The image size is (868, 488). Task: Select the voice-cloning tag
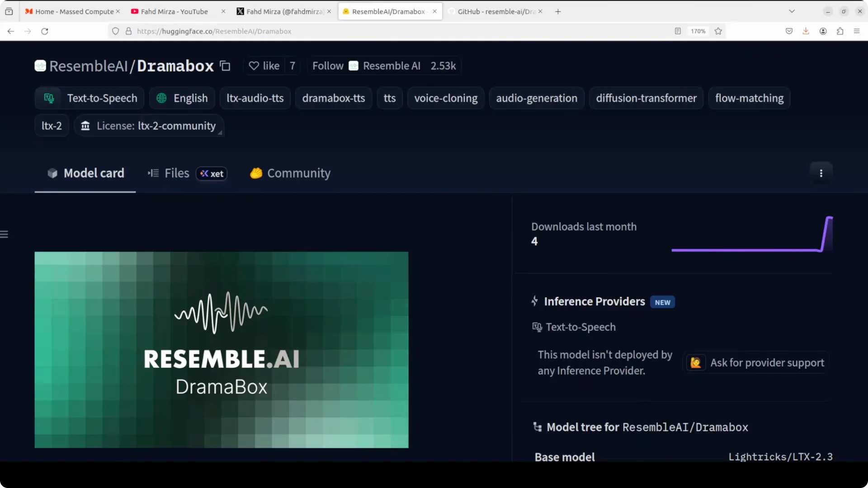(446, 98)
